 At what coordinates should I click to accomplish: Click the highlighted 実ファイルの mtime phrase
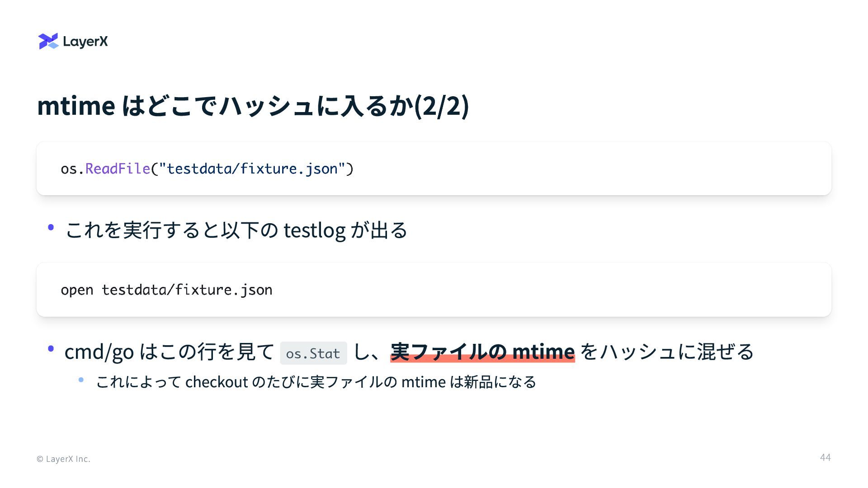point(482,352)
